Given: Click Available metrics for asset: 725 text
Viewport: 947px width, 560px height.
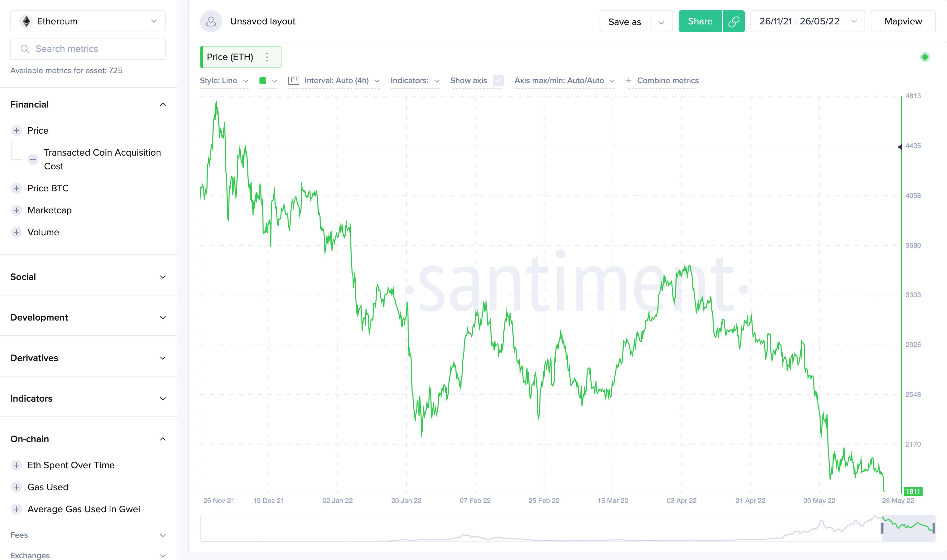Looking at the screenshot, I should pos(66,70).
